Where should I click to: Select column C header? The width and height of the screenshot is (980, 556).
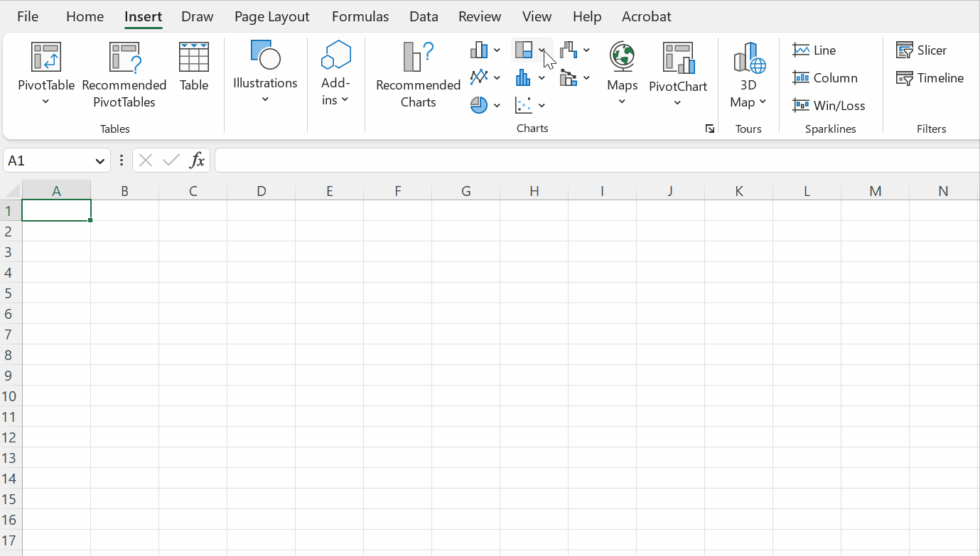click(x=193, y=190)
